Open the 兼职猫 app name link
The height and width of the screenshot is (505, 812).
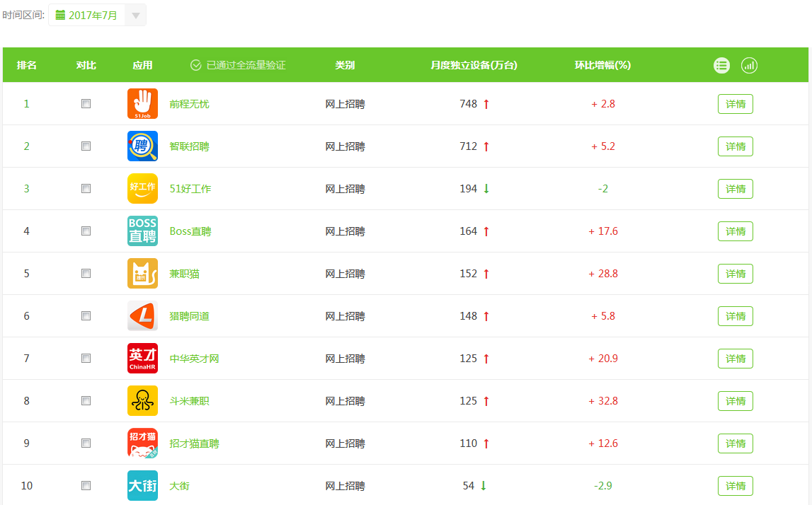[184, 274]
